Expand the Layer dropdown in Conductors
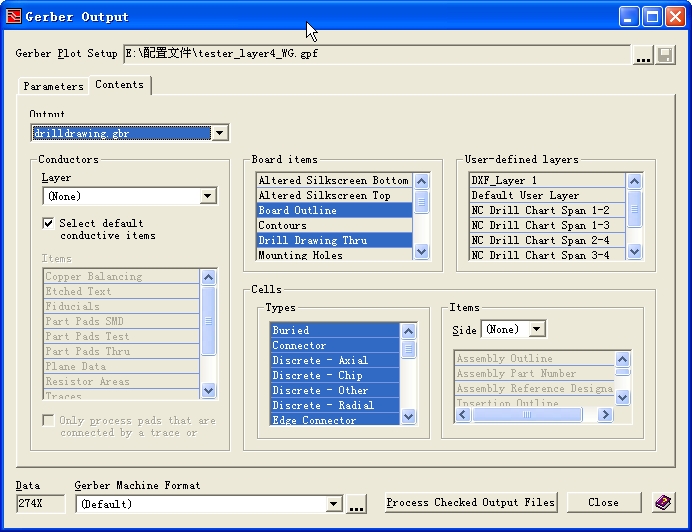 [x=208, y=197]
